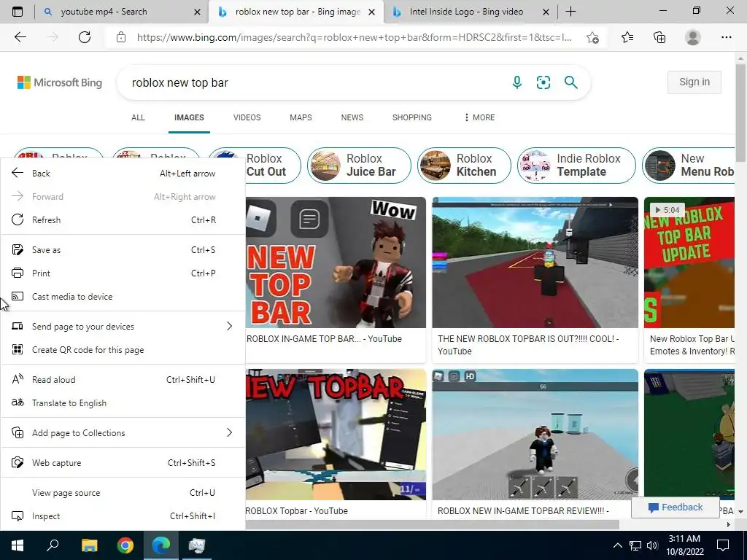Click the browser refresh button
747x560 pixels.
pyautogui.click(x=85, y=37)
